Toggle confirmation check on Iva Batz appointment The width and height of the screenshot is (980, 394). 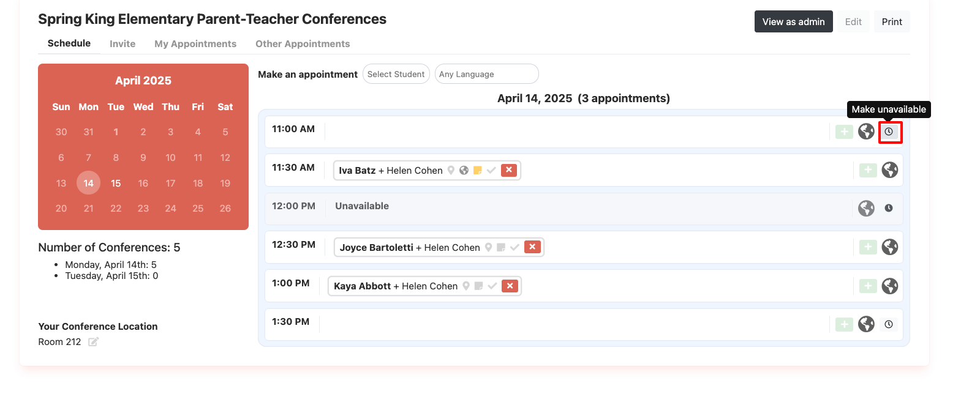pyautogui.click(x=492, y=170)
